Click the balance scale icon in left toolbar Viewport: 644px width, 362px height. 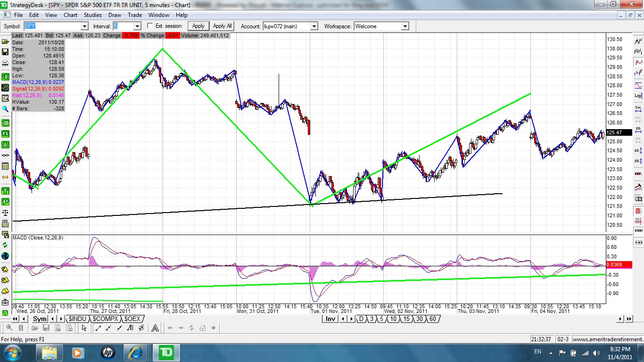tap(5, 213)
